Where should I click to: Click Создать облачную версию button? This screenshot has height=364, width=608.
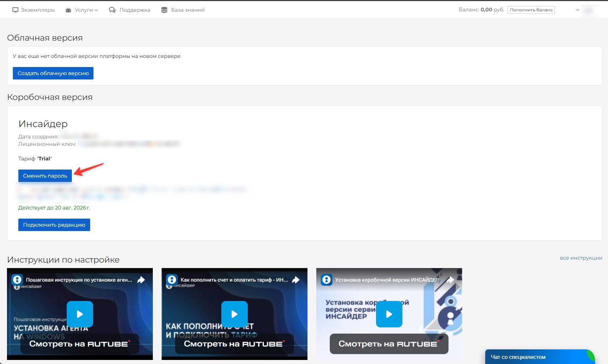[53, 73]
